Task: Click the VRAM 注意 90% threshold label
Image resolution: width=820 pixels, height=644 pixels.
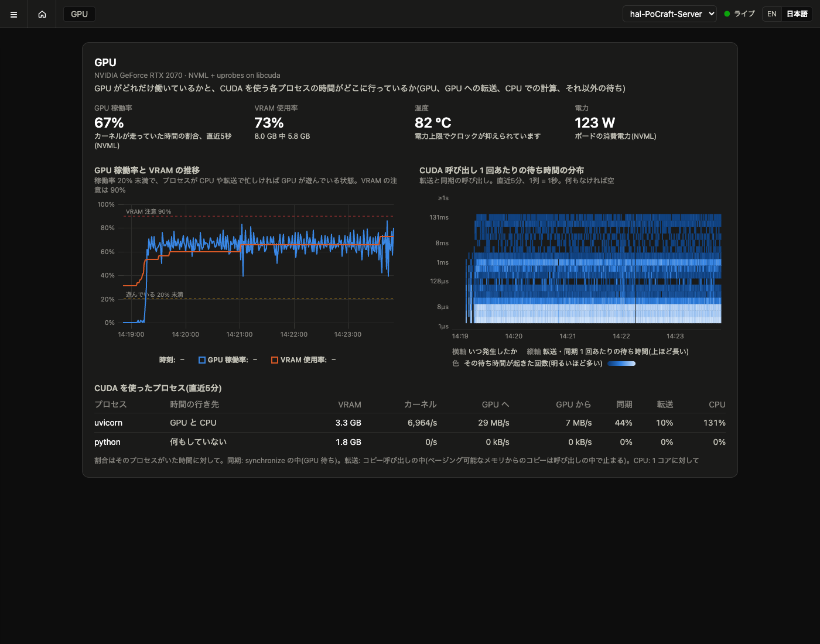Action: click(x=149, y=211)
